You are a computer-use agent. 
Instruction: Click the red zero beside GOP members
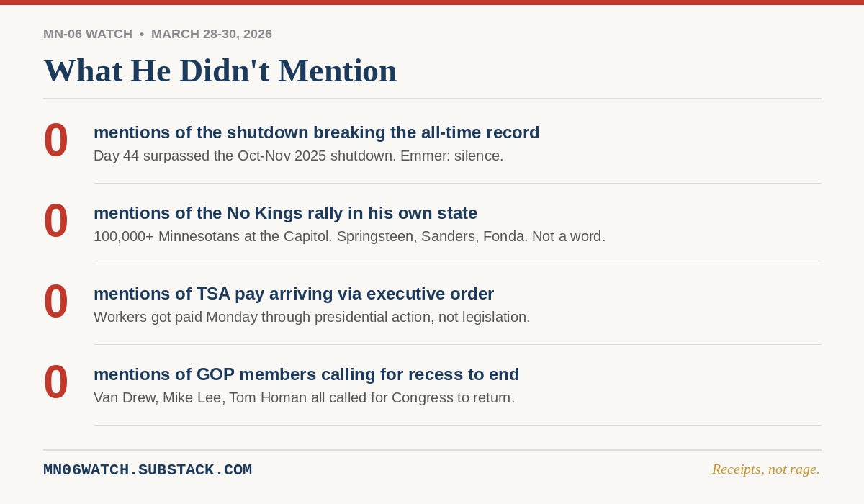56,382
